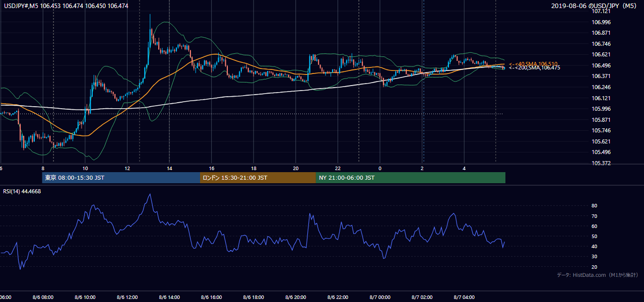The height and width of the screenshot is (302, 644).
Task: Click price axis label 106.371
Action: [x=602, y=76]
